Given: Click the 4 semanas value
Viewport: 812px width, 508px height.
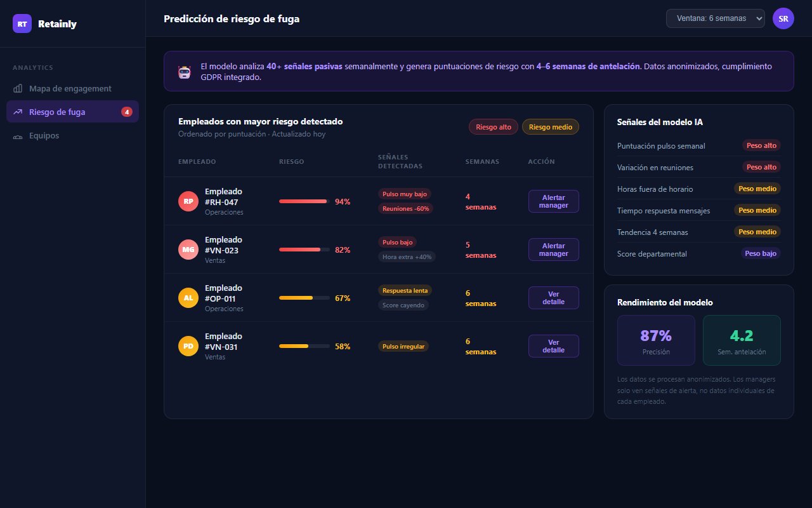Looking at the screenshot, I should tap(481, 201).
